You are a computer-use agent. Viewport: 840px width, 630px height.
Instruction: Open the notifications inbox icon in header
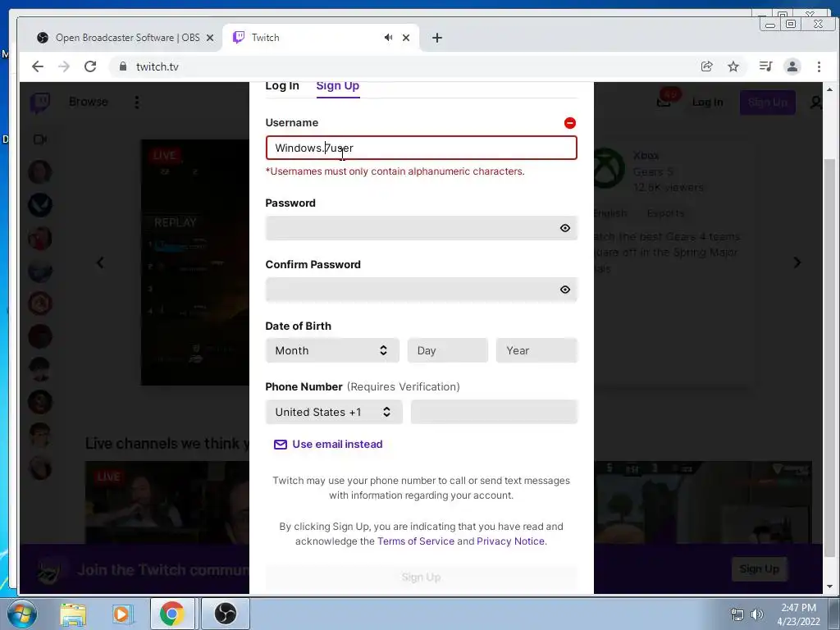click(664, 101)
